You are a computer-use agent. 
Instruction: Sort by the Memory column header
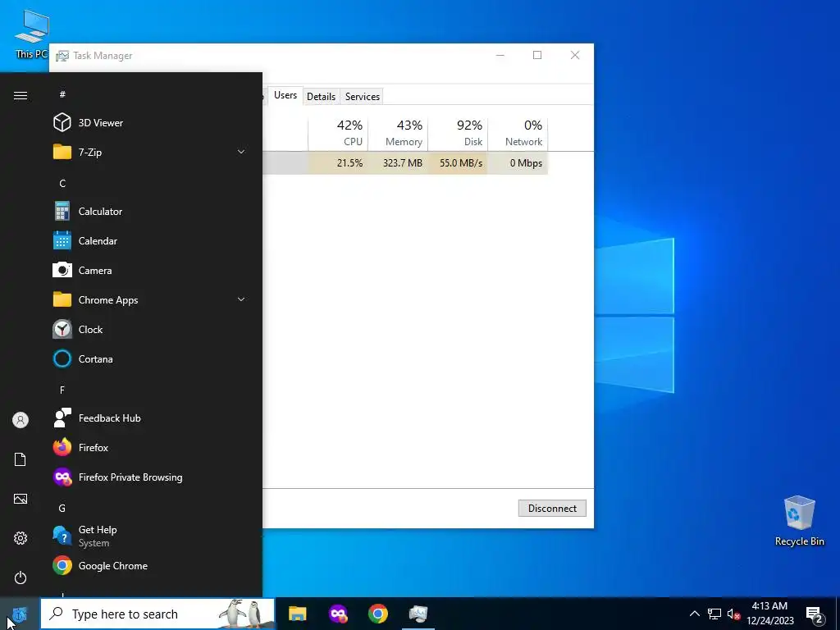[398, 133]
